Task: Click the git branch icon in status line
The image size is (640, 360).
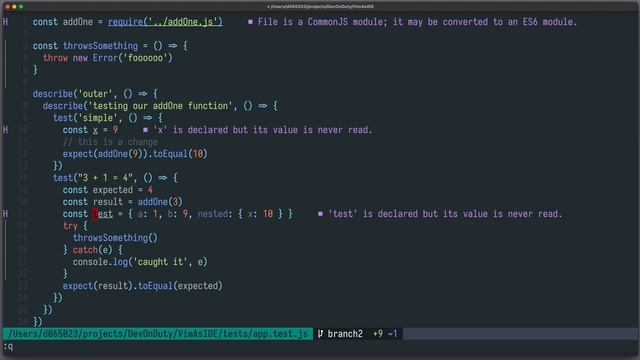Action: point(320,334)
